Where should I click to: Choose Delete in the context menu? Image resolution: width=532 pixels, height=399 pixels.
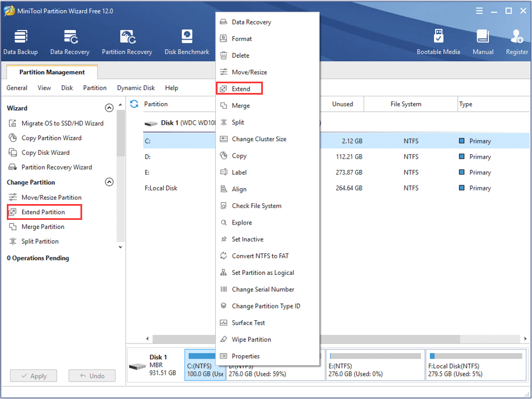pyautogui.click(x=267, y=56)
